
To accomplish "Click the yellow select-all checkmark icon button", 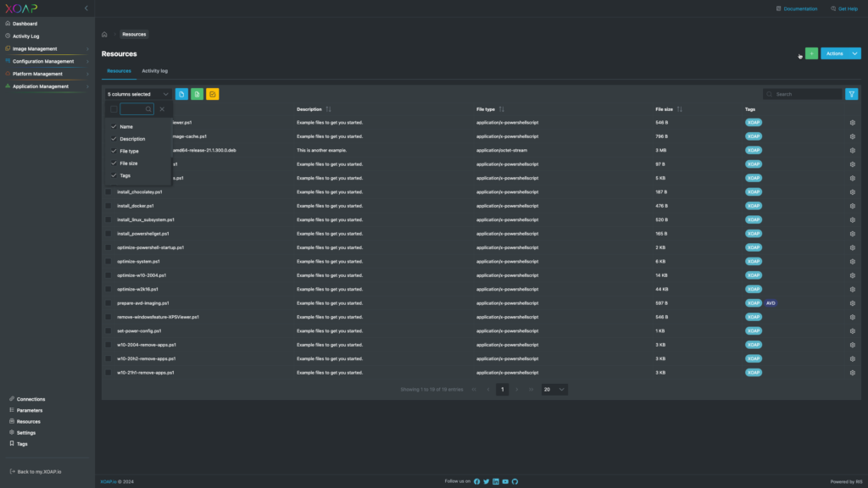I will (213, 94).
